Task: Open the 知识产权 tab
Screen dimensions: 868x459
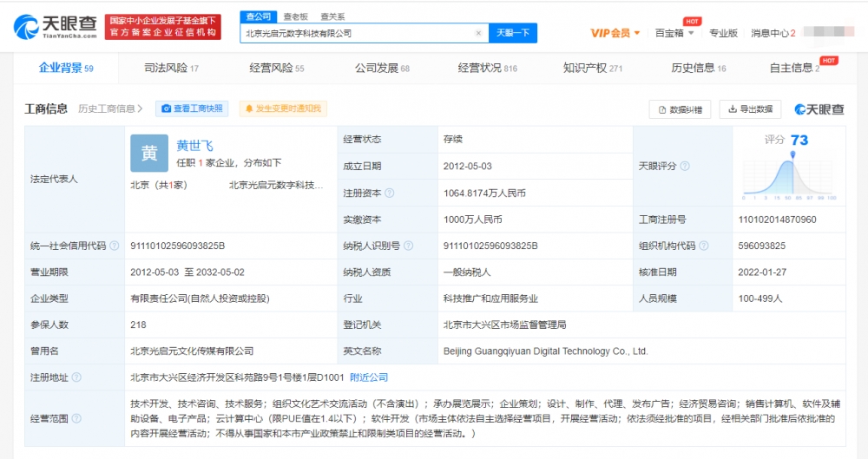Action: click(593, 68)
